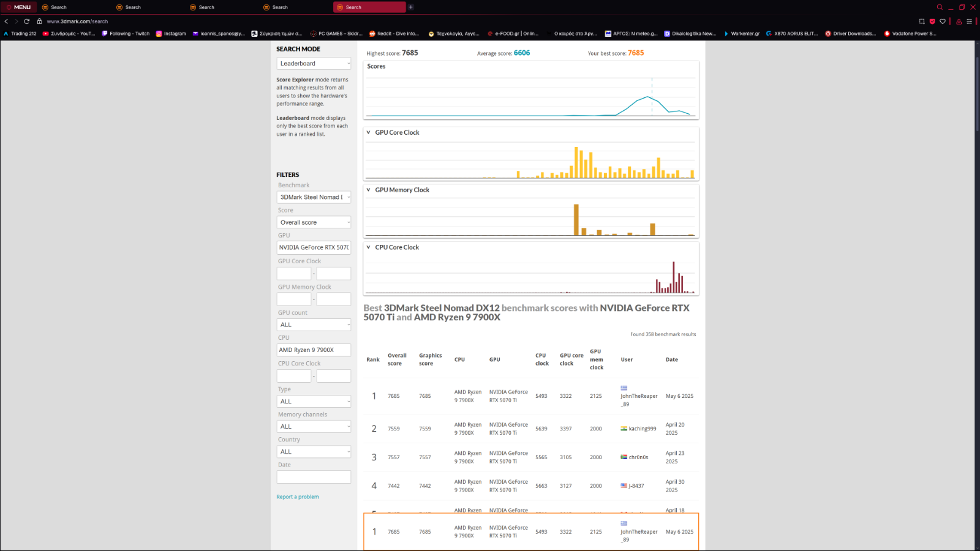Screen dimensions: 980x551
Task: Click the browser back arrow
Action: [6, 21]
